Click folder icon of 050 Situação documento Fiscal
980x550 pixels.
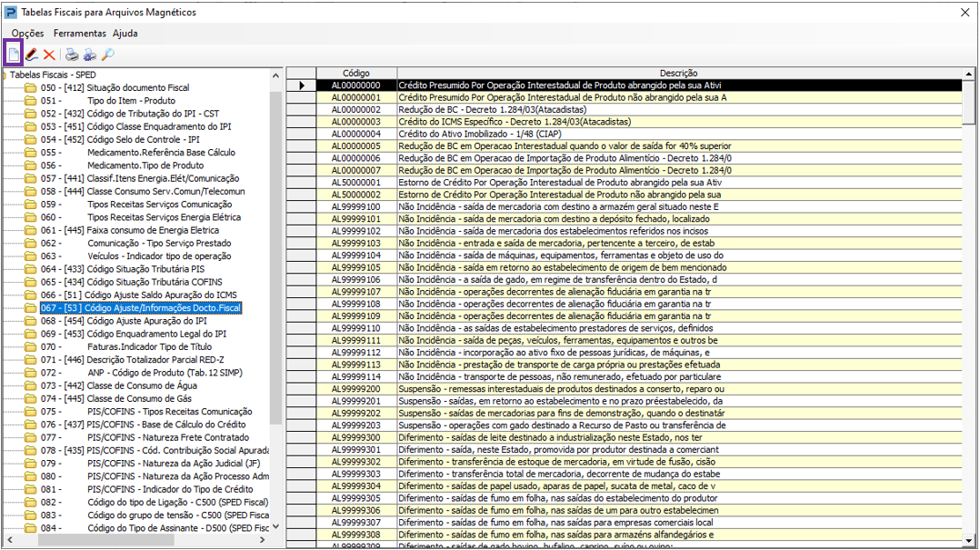pyautogui.click(x=31, y=87)
